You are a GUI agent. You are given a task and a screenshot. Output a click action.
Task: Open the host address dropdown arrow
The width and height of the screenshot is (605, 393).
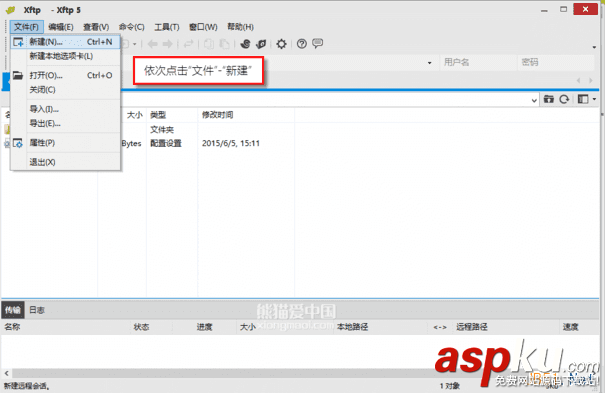(x=429, y=62)
